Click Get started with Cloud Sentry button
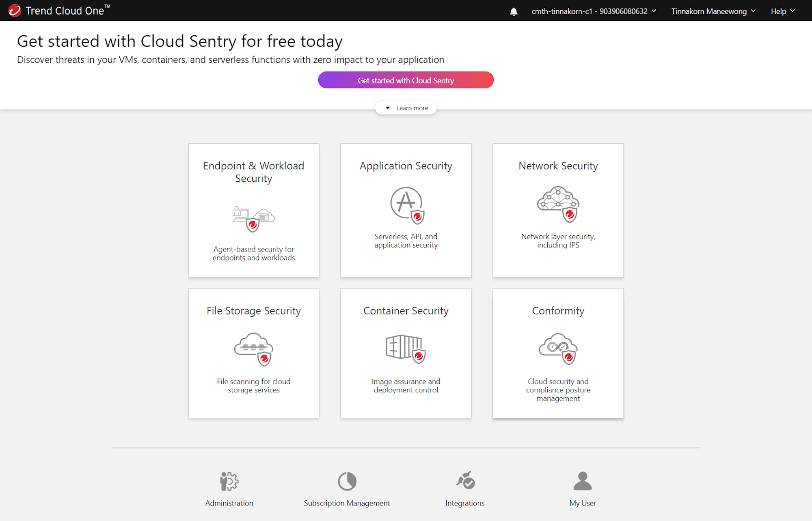 406,80
